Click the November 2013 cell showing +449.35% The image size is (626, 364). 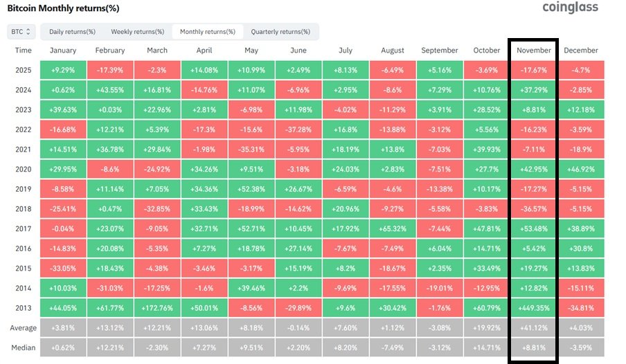pyautogui.click(x=533, y=308)
